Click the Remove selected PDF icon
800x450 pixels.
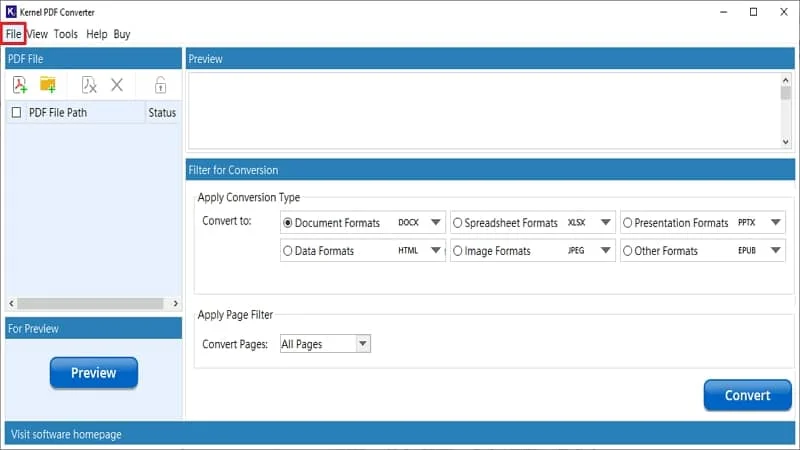pos(89,85)
